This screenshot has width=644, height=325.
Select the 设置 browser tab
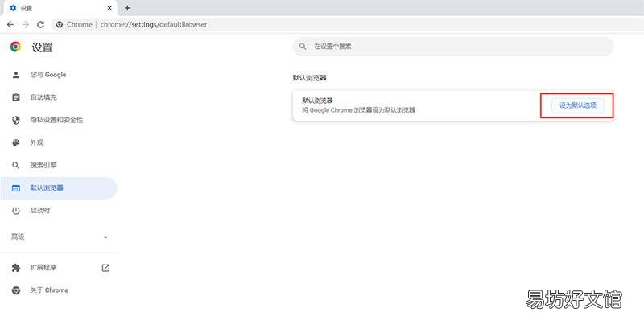(x=59, y=8)
